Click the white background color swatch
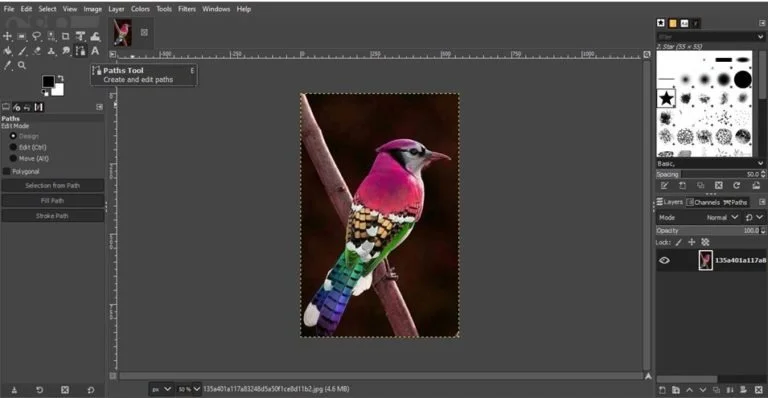This screenshot has width=768, height=398. pos(58,90)
